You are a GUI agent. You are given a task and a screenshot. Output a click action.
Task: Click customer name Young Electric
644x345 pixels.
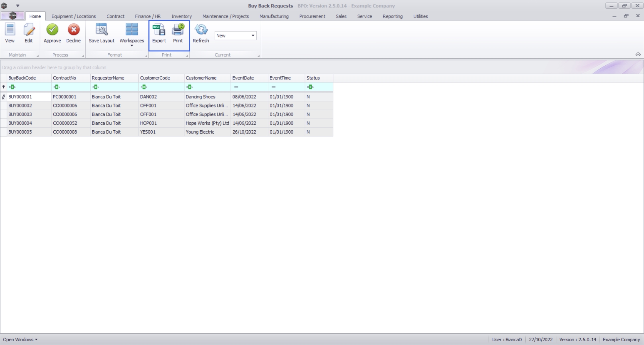200,132
